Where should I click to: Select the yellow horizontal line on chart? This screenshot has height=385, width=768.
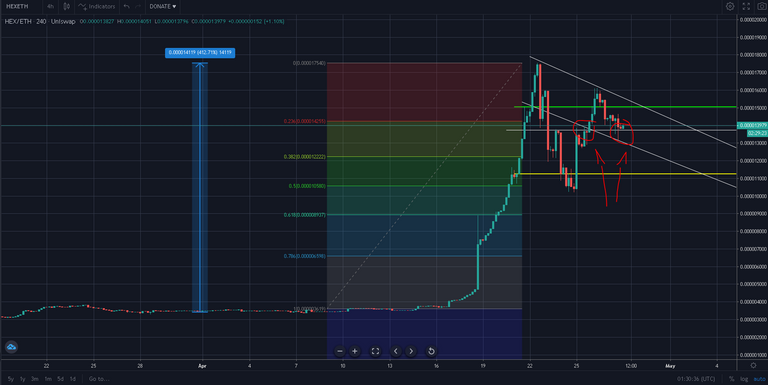coord(625,174)
